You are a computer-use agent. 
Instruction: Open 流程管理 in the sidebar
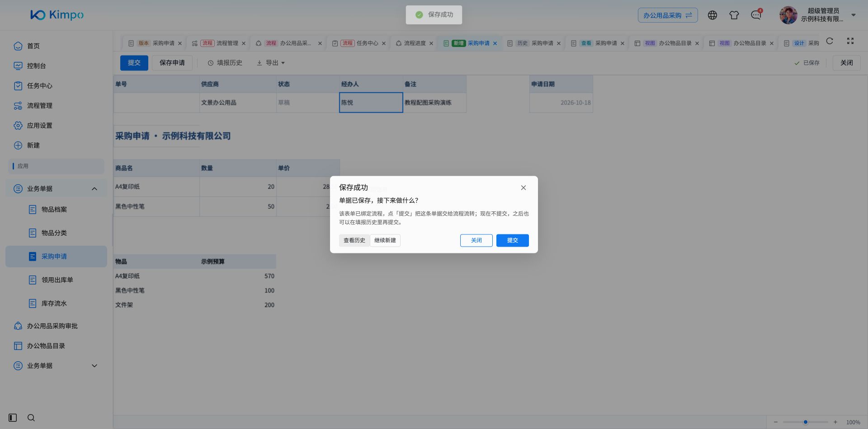(57, 106)
